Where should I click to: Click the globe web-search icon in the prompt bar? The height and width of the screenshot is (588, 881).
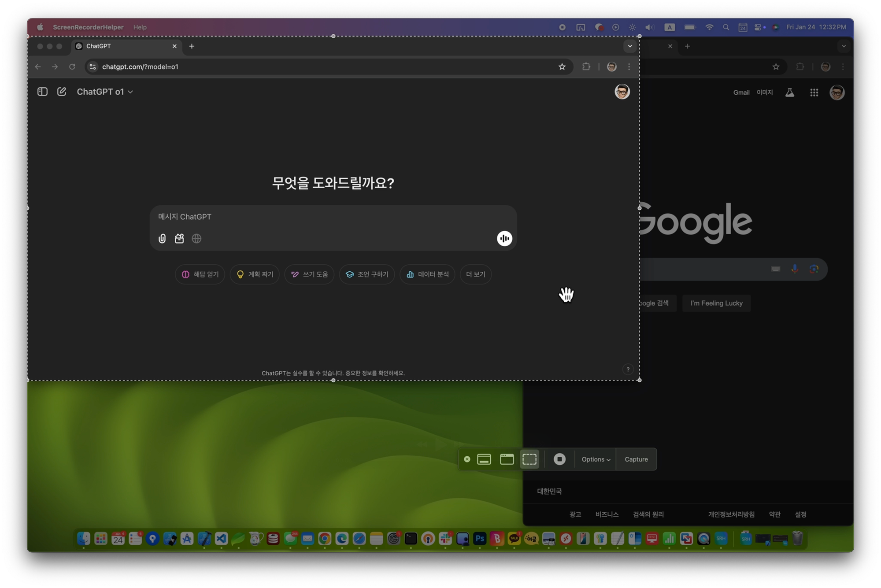click(196, 239)
